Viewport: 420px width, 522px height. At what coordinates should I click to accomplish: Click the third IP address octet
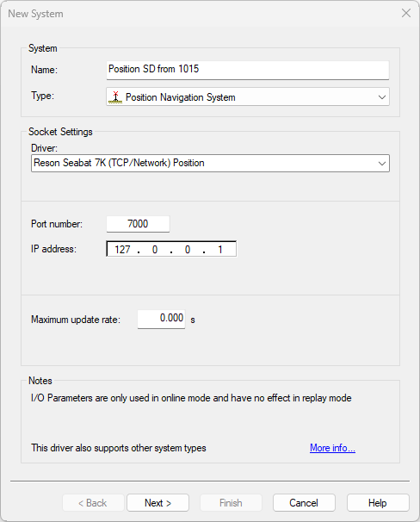[x=188, y=249]
